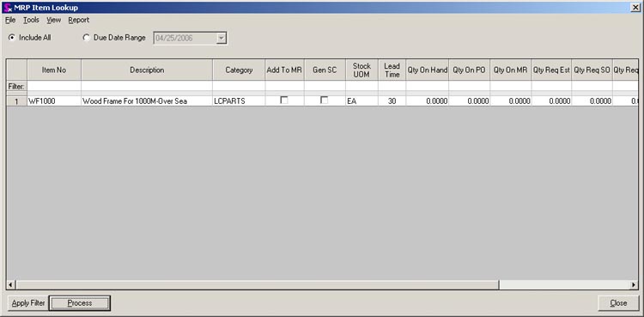
Task: Click the Close button at bottom right
Action: pos(618,303)
